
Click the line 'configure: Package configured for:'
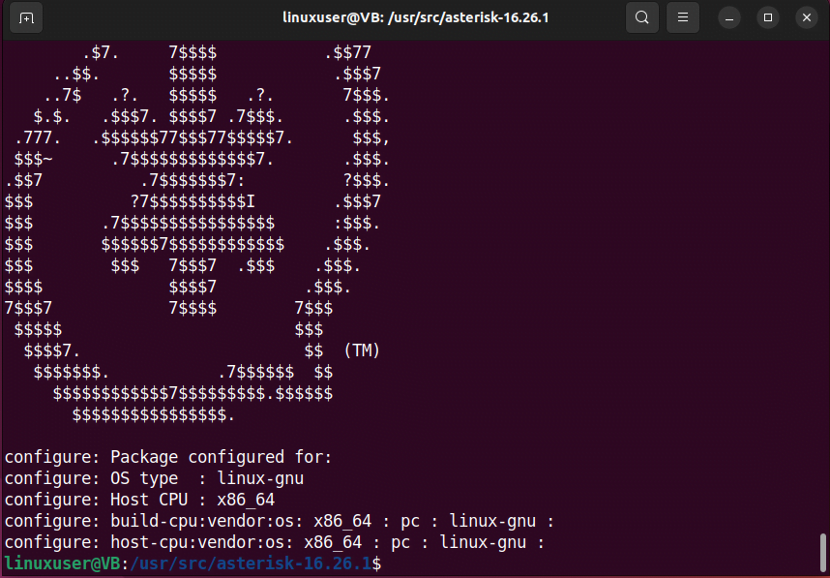pyautogui.click(x=168, y=457)
